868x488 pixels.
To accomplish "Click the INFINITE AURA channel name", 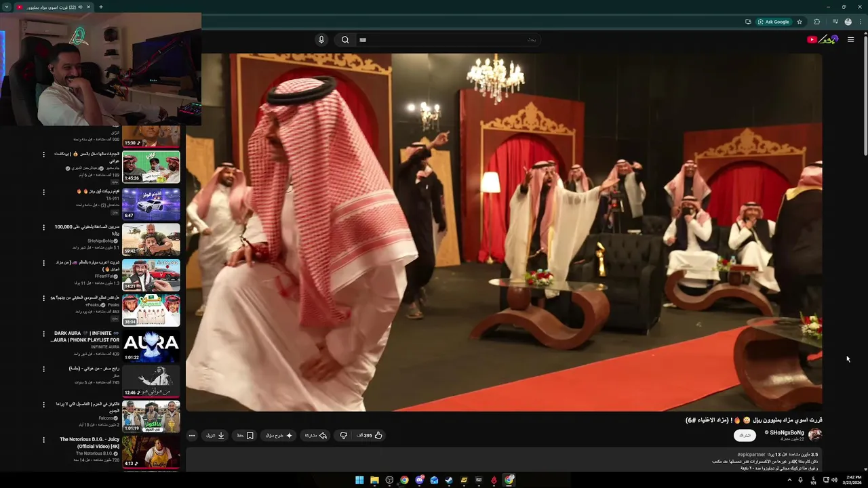I will [105, 347].
